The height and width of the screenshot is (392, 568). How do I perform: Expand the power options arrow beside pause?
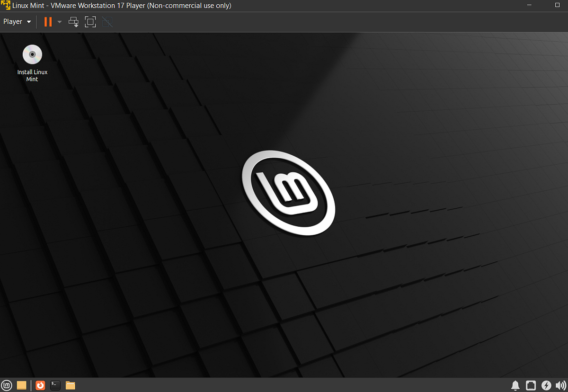coord(60,22)
